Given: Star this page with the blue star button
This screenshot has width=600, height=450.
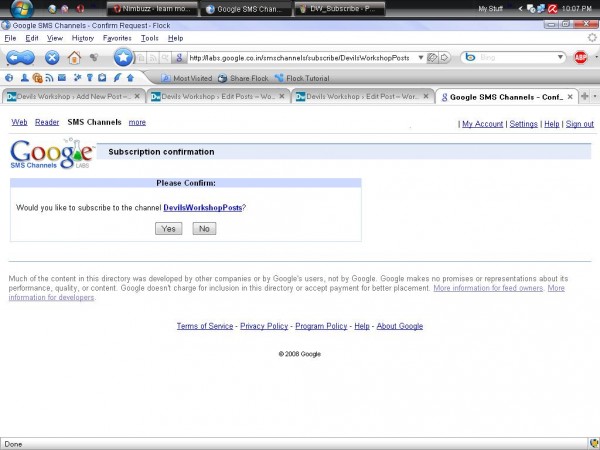Looking at the screenshot, I should pos(123,57).
